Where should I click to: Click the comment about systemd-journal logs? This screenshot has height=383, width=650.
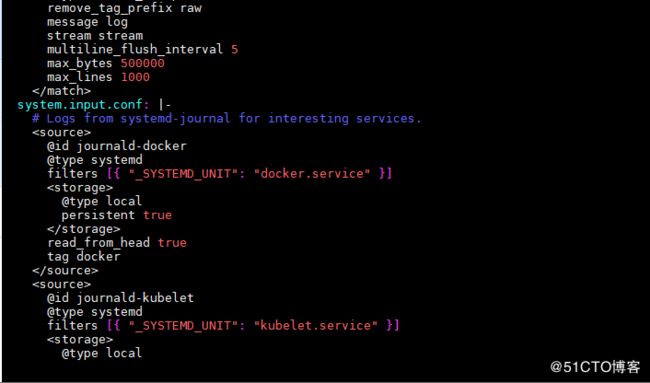click(227, 119)
